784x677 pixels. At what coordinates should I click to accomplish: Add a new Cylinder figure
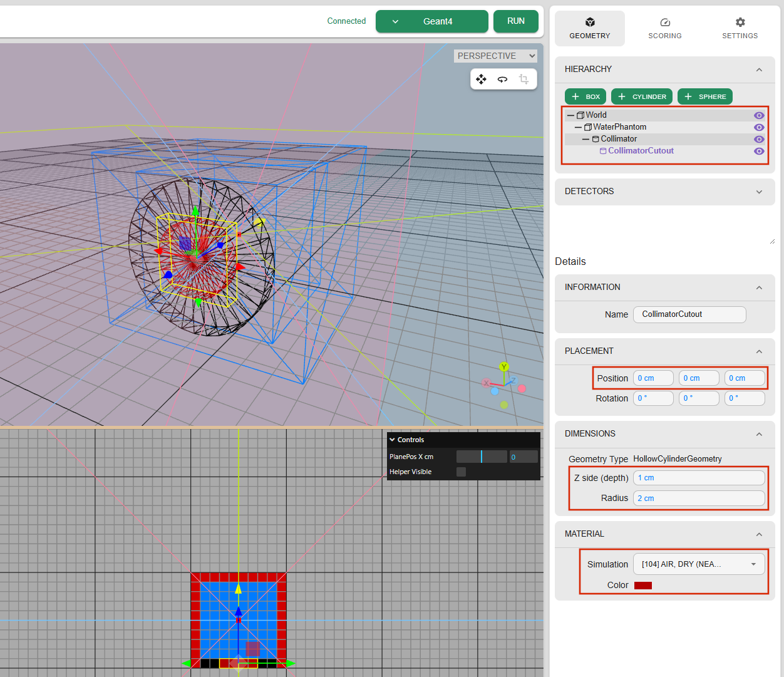pos(642,96)
